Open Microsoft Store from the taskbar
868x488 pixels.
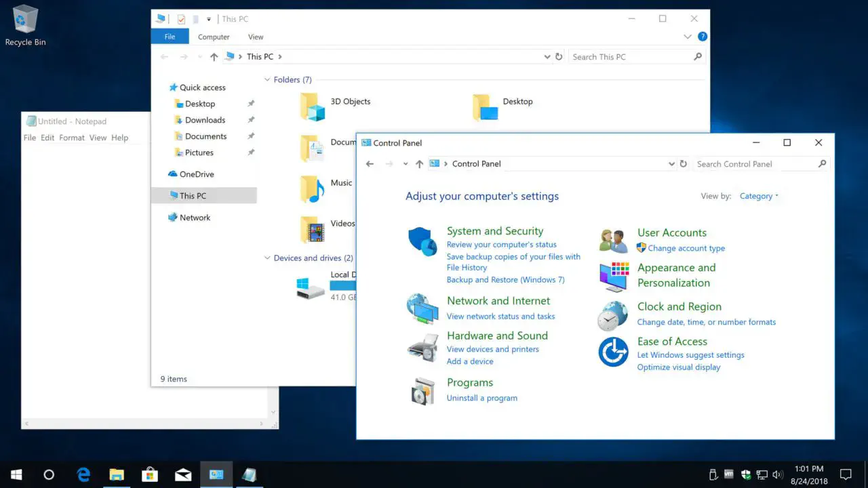tap(150, 474)
